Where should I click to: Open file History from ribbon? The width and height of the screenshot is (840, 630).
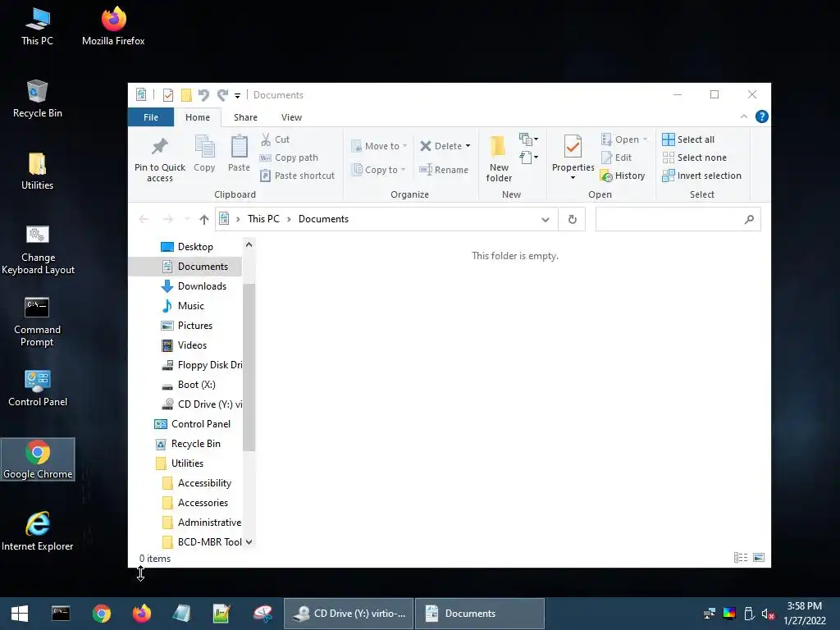[x=623, y=176]
